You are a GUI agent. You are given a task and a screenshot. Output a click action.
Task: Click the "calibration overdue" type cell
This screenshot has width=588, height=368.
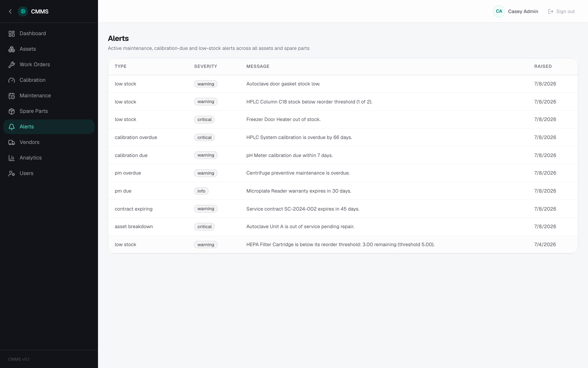[136, 138]
